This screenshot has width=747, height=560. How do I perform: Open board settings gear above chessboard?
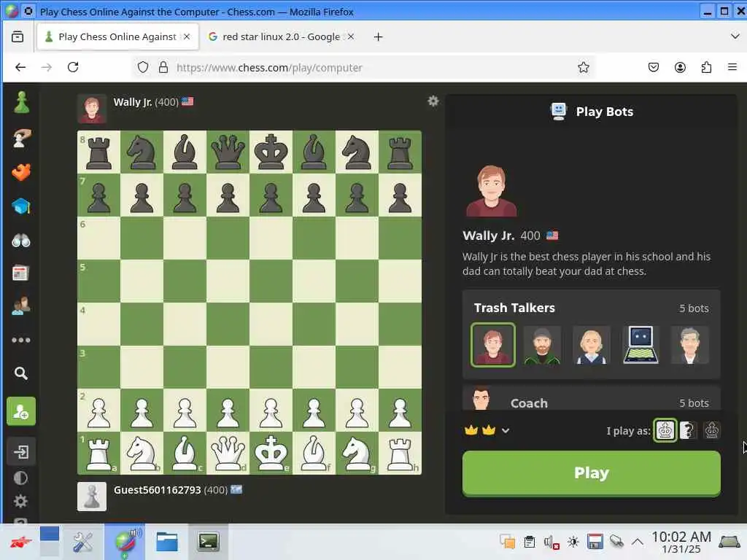(x=433, y=101)
